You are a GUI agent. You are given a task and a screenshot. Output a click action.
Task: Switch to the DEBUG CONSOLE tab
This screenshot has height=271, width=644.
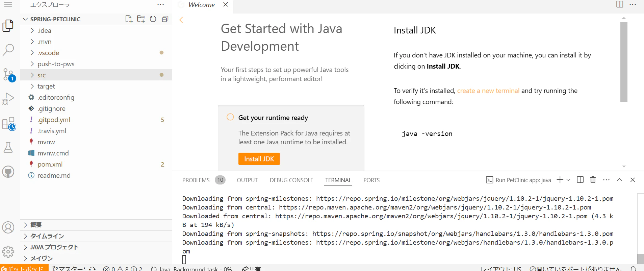coord(291,180)
